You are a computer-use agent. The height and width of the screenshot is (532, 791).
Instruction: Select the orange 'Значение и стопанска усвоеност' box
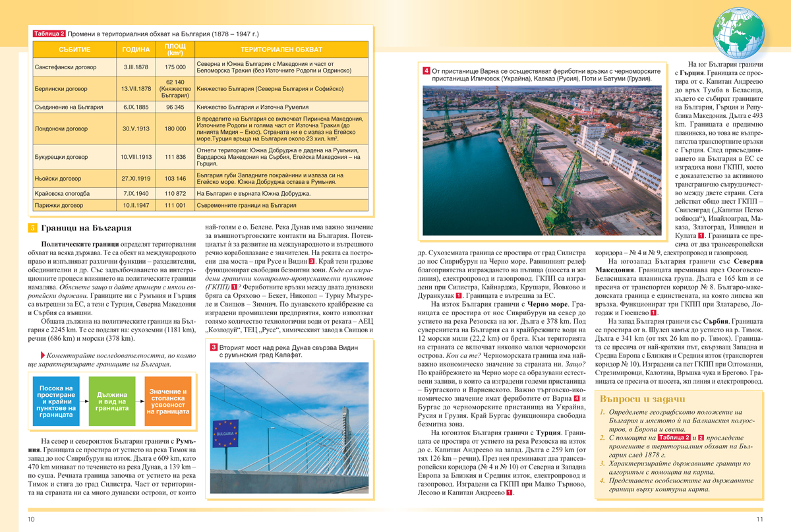(x=168, y=401)
